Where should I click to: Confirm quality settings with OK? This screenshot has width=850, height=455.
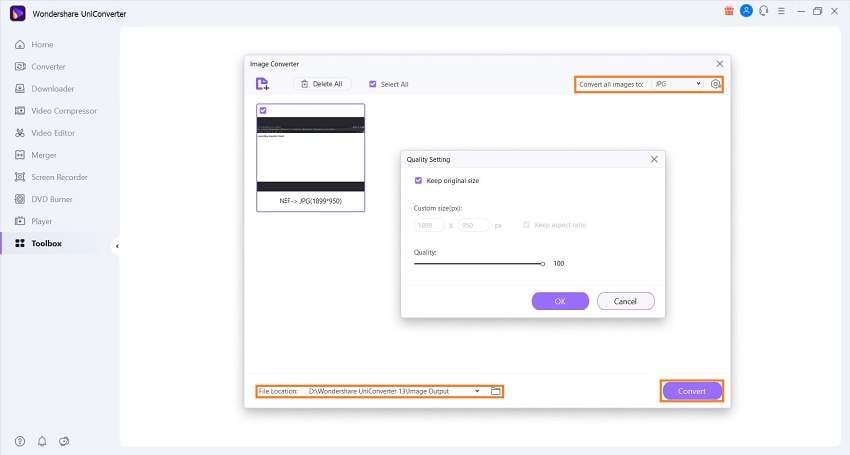coord(560,301)
